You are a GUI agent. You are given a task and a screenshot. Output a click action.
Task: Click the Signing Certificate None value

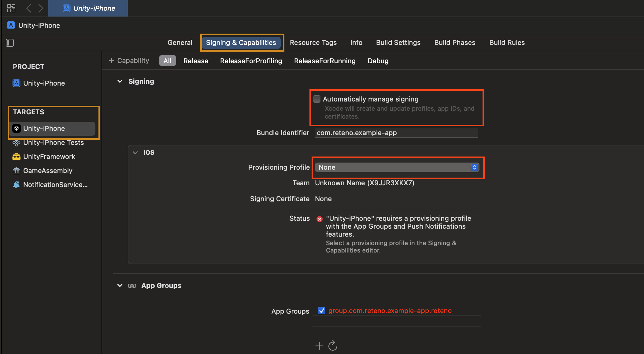[323, 199]
